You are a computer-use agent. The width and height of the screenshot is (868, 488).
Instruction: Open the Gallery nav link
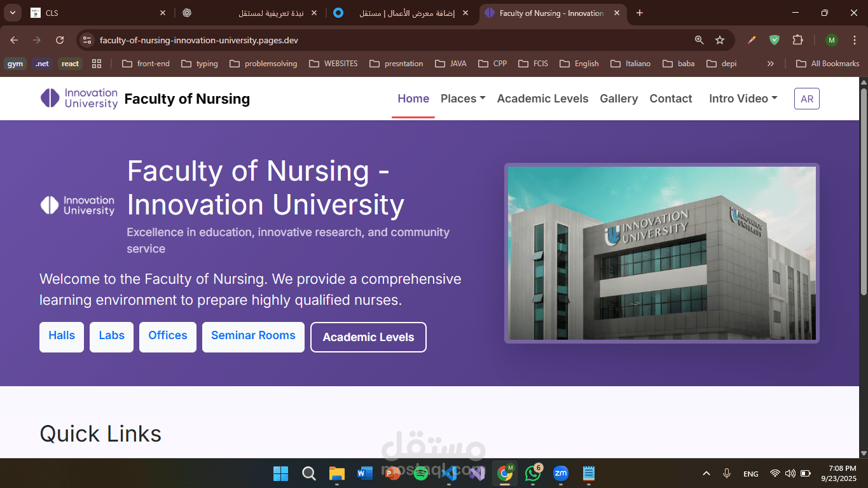coord(619,99)
